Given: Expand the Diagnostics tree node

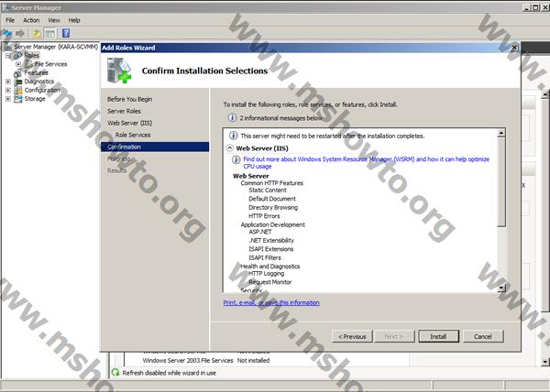Looking at the screenshot, I should [8, 82].
